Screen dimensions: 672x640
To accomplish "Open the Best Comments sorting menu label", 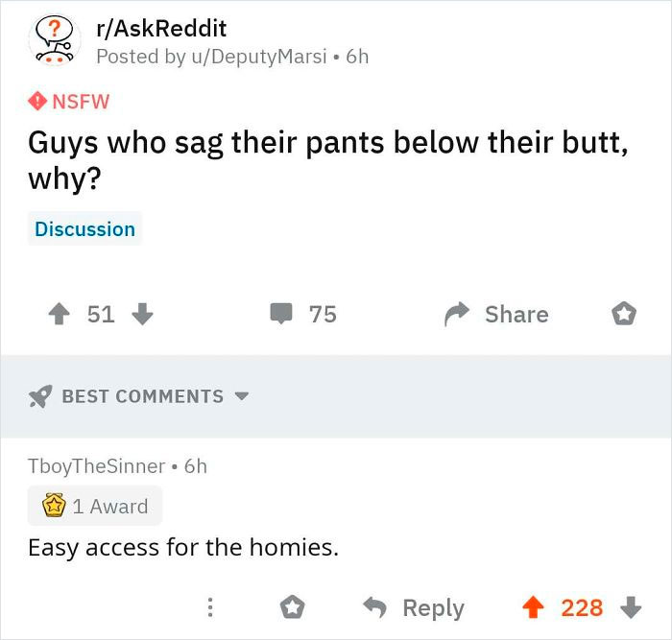I will [x=143, y=396].
